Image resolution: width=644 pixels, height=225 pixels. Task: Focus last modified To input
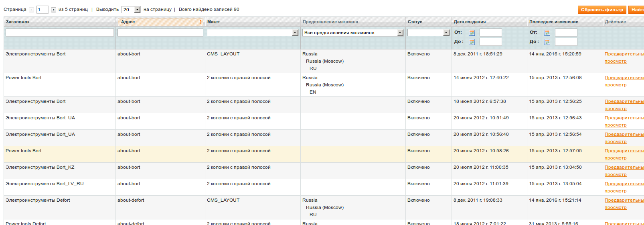[566, 42]
